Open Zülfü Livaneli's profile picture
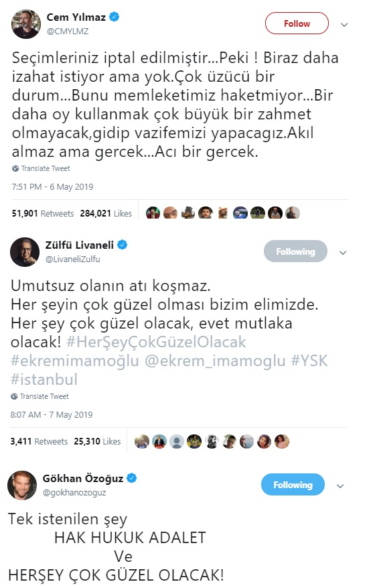The height and width of the screenshot is (588, 377). tap(25, 252)
